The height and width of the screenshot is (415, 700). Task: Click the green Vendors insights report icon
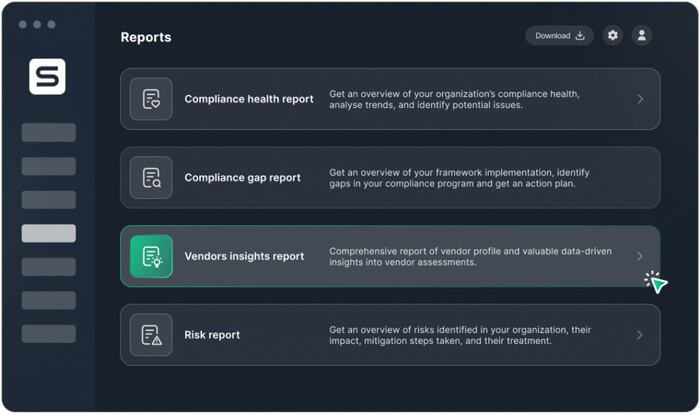(151, 256)
